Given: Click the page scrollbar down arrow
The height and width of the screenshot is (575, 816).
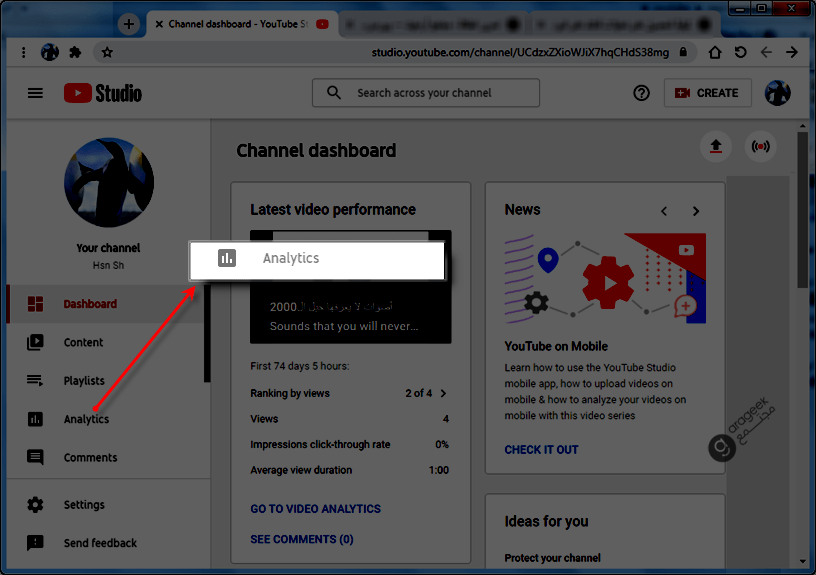Looking at the screenshot, I should coord(802,561).
